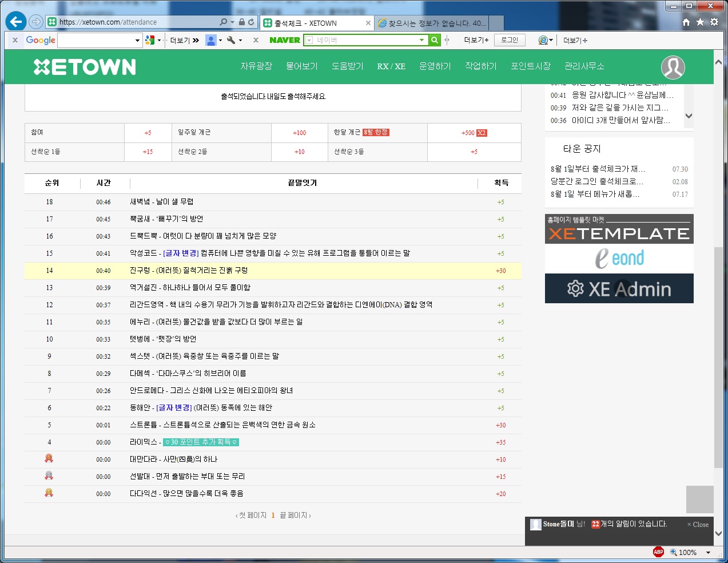Expand the Google apps icon dropdown arrow
The width and height of the screenshot is (728, 563).
[159, 40]
